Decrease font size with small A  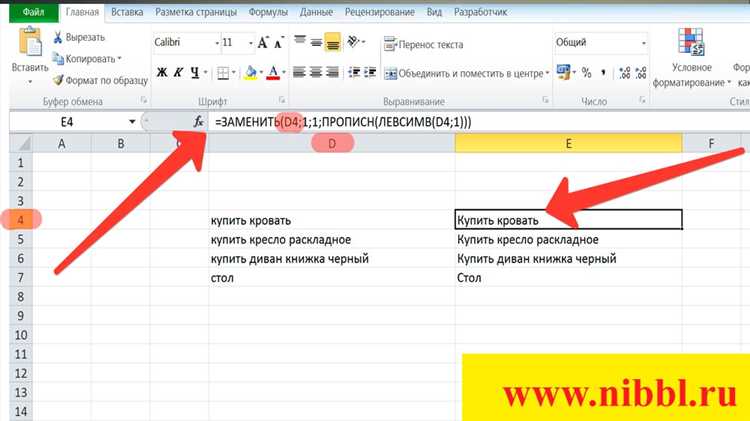point(279,43)
